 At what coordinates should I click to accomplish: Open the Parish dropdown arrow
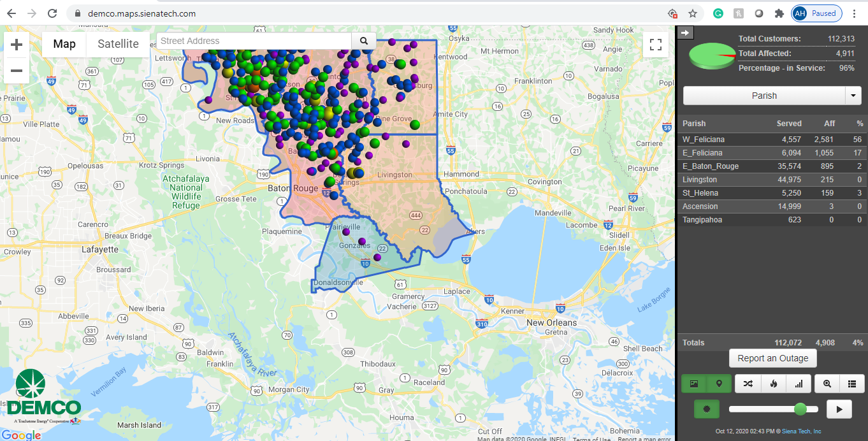pos(853,96)
